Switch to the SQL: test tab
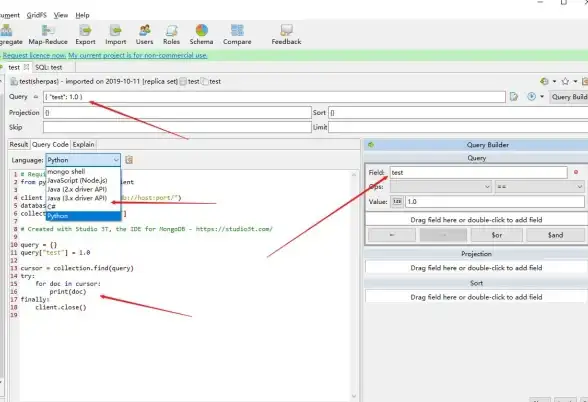588x402 pixels. click(49, 68)
